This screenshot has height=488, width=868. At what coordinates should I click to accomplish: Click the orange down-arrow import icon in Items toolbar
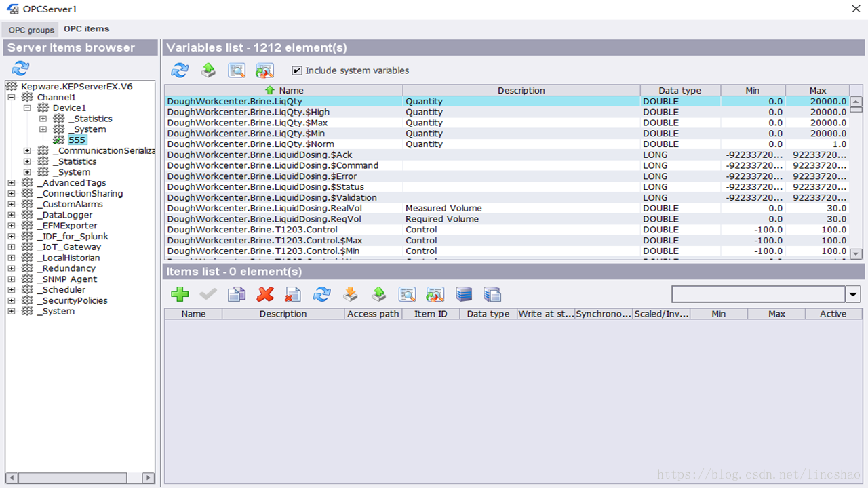[350, 294]
